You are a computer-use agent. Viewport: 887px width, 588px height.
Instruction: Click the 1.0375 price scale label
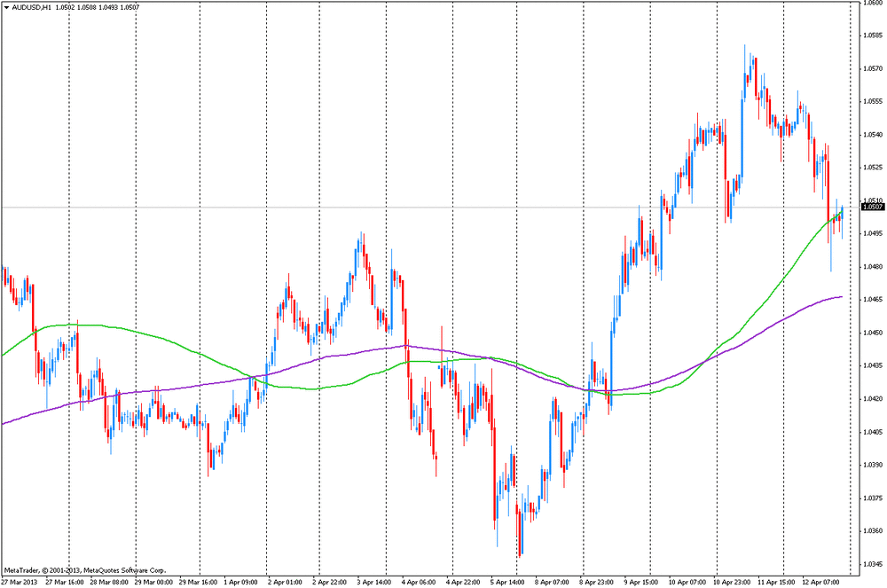pos(874,498)
